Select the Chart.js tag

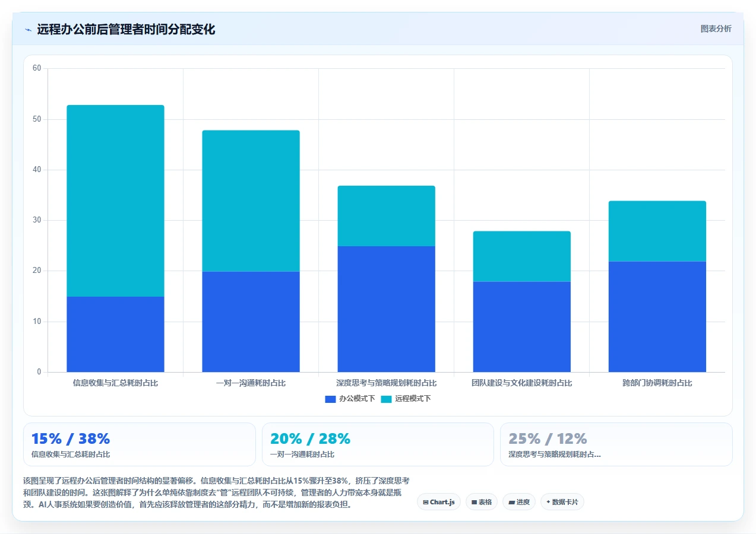click(439, 502)
